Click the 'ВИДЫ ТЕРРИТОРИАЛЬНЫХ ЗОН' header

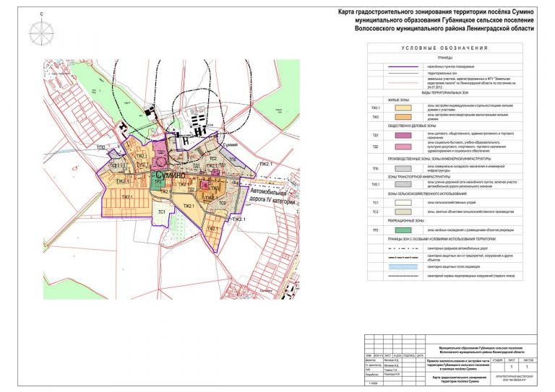pyautogui.click(x=445, y=92)
